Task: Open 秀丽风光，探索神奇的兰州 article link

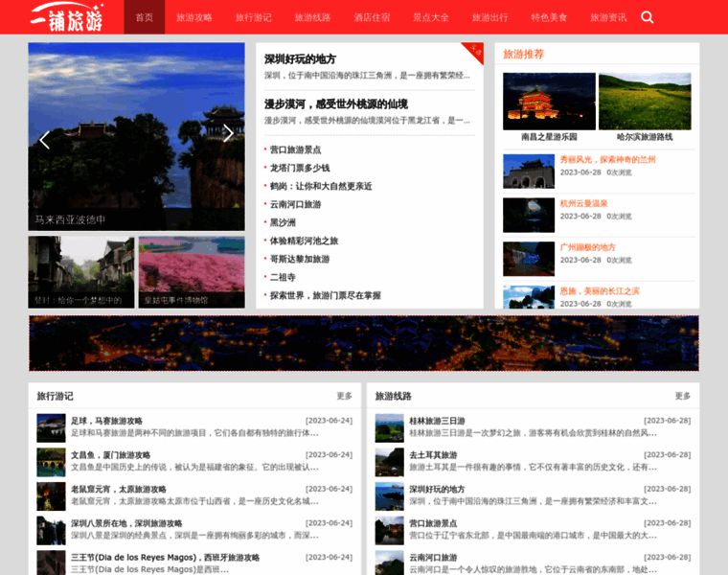Action: pyautogui.click(x=607, y=160)
